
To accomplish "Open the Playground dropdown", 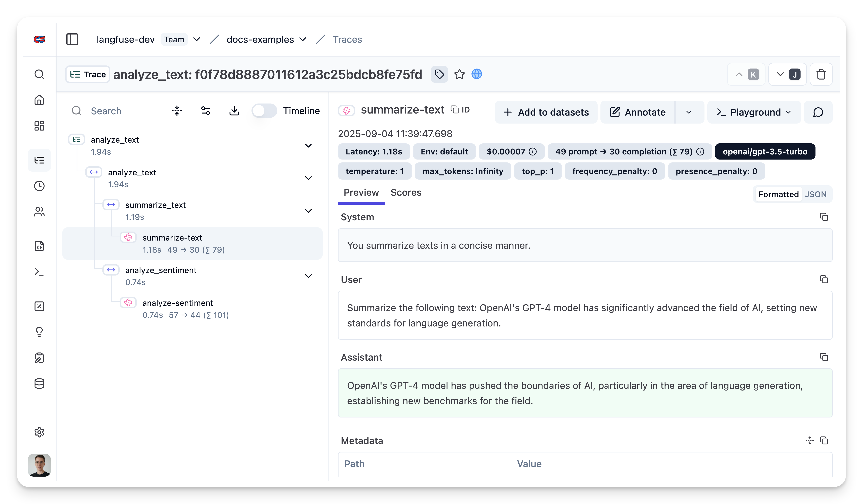I will tap(754, 112).
